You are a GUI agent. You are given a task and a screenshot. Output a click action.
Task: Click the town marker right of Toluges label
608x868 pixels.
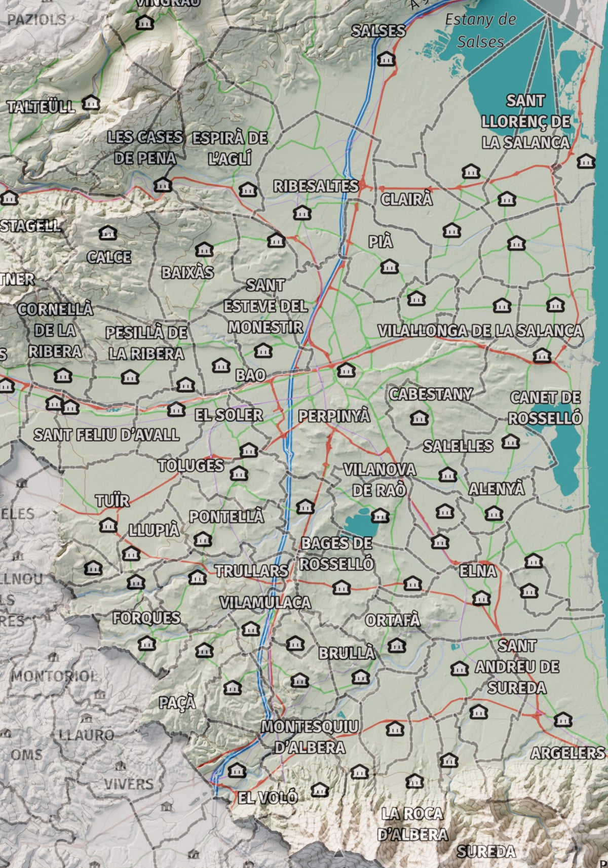click(239, 474)
